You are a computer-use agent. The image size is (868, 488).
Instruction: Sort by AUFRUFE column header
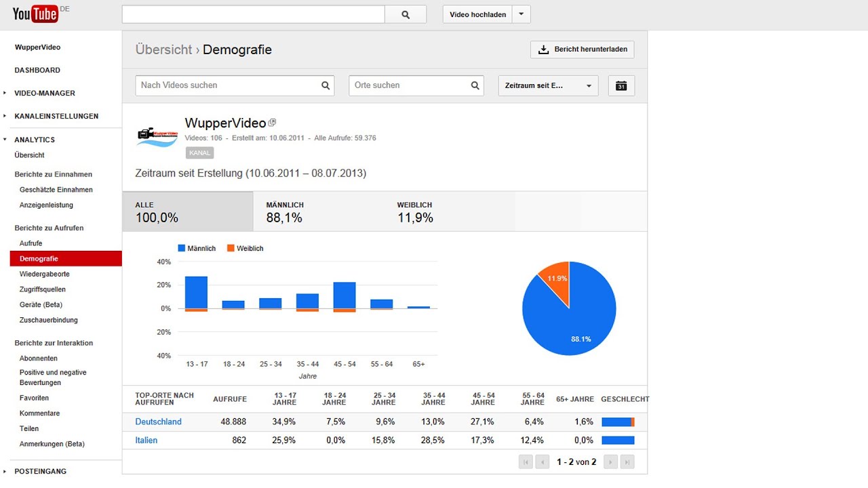pos(230,399)
